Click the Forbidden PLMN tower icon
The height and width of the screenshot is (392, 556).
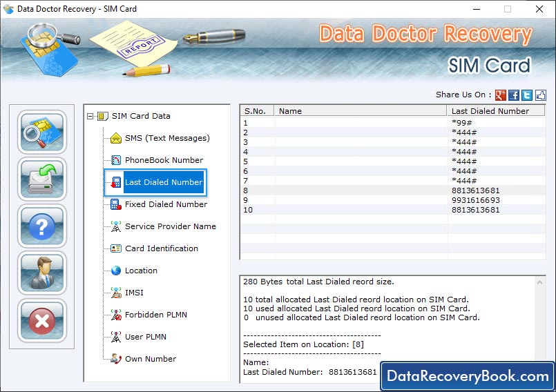tap(116, 315)
